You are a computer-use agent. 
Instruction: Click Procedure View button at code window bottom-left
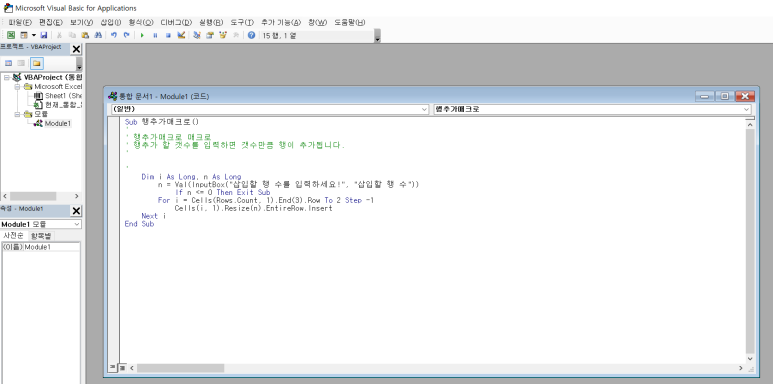pos(113,368)
